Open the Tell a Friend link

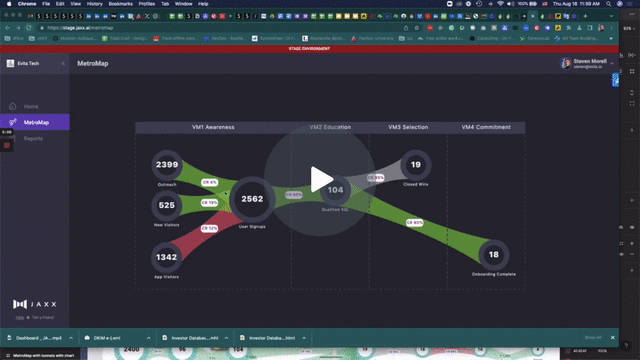coord(42,318)
